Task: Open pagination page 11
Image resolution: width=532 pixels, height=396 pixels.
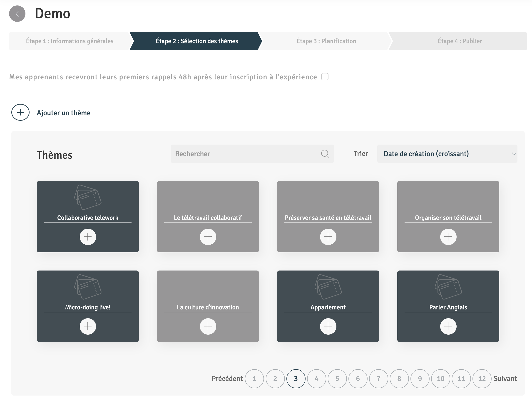Action: click(461, 379)
